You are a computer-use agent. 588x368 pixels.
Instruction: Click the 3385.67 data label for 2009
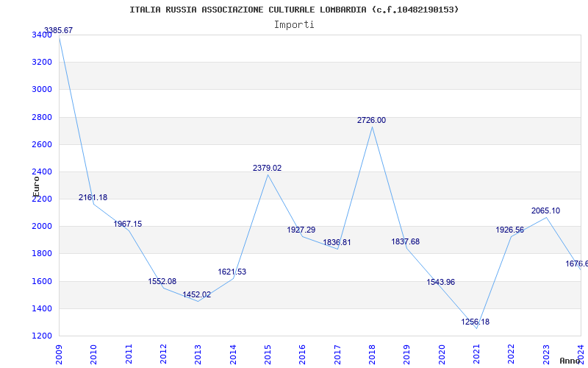59,30
